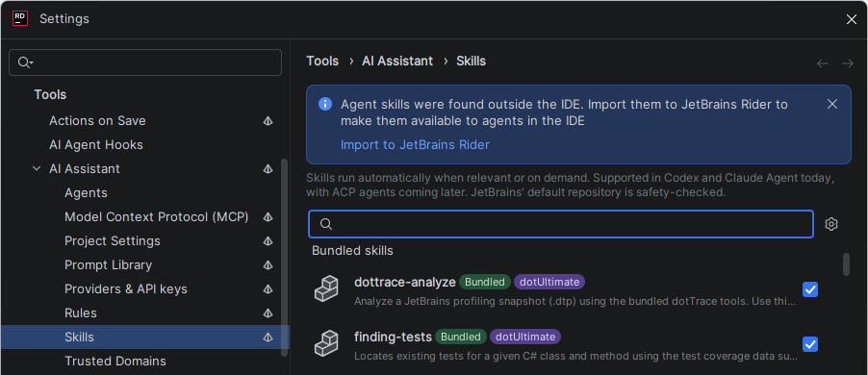Navigate forward with the right arrow
The image size is (868, 375).
pyautogui.click(x=848, y=63)
